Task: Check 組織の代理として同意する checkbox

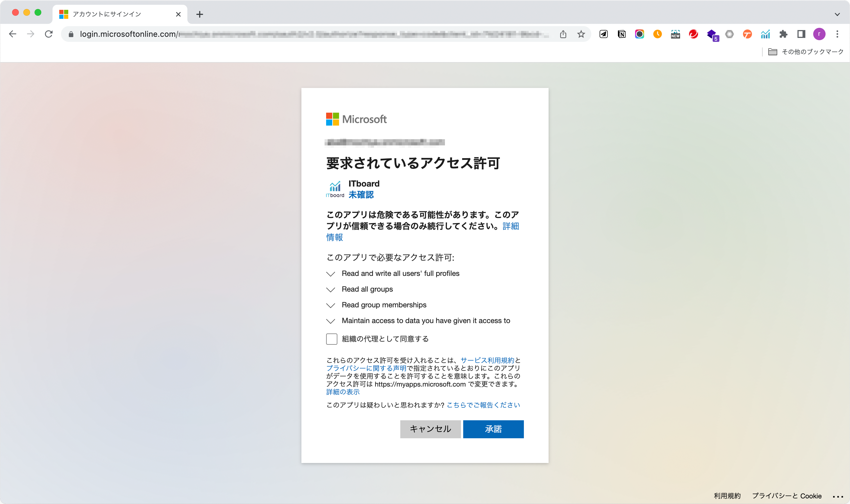Action: click(331, 339)
